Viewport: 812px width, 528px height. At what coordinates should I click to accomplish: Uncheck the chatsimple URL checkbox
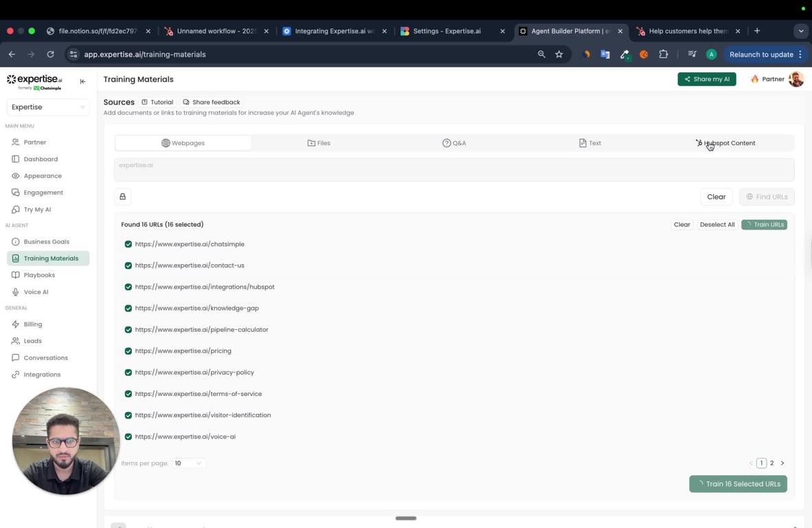tap(128, 244)
